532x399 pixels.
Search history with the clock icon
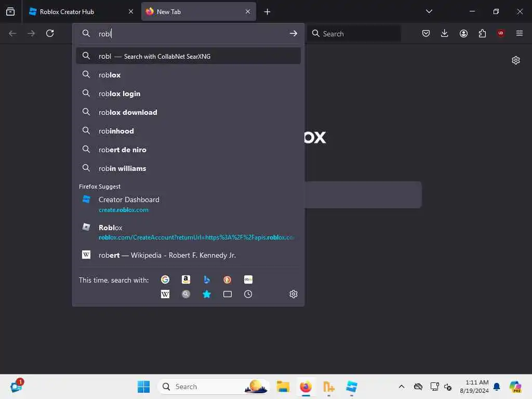[x=248, y=294]
